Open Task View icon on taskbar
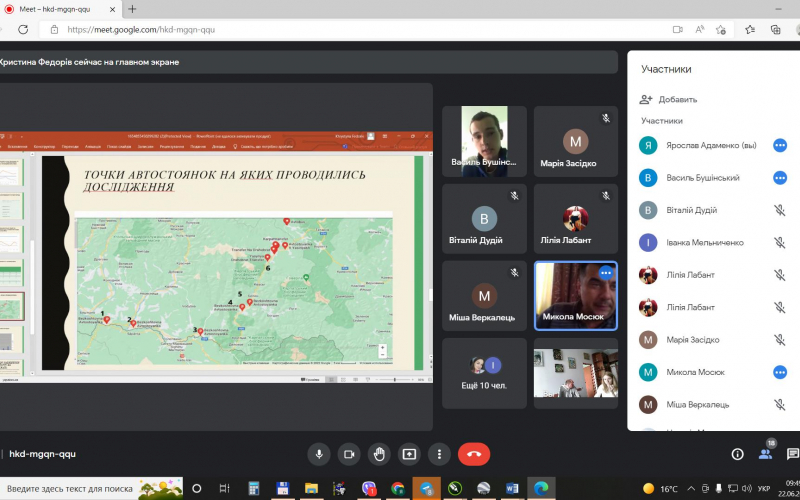This screenshot has height=500, width=800. point(224,489)
